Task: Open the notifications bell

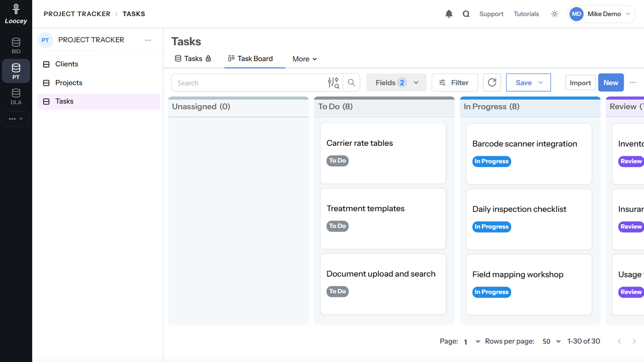Action: [x=449, y=14]
